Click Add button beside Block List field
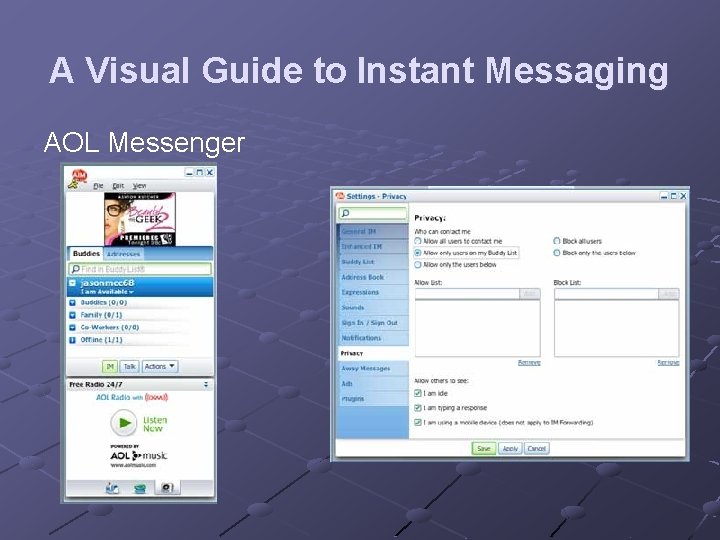Screen dimensions: 720x540 [669, 294]
